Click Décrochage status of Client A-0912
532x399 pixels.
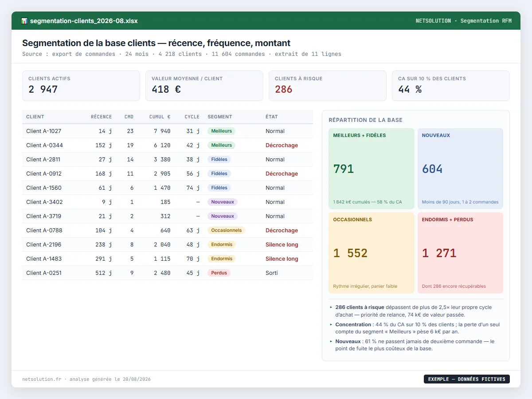[x=282, y=174]
